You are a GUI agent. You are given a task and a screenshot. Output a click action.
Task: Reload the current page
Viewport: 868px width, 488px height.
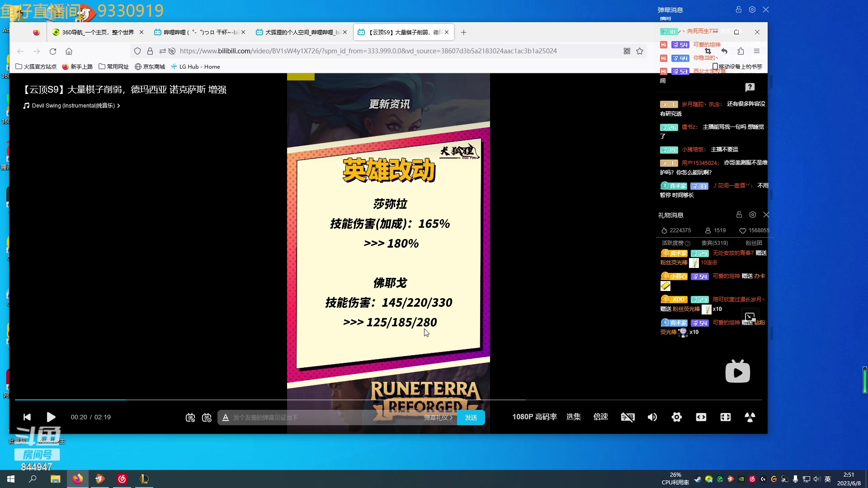coord(53,51)
